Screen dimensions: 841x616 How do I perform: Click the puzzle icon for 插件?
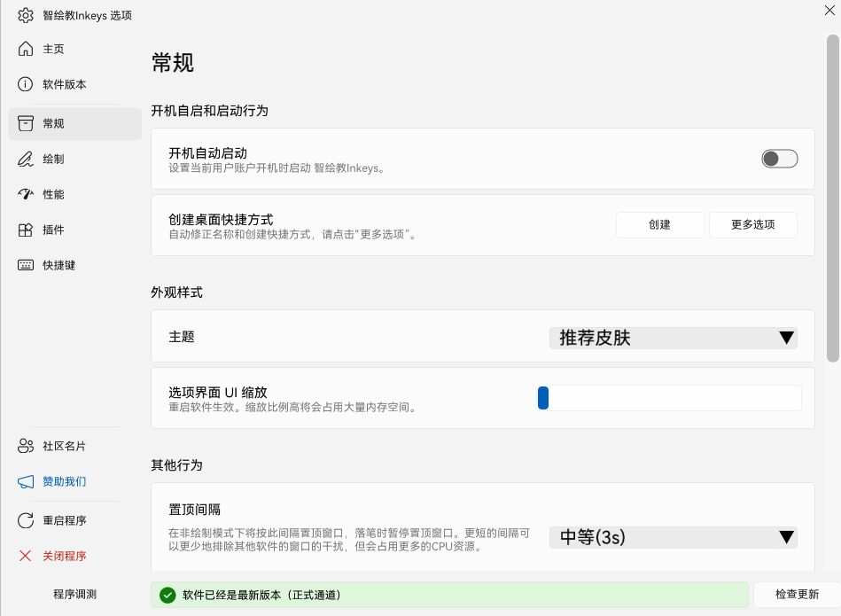[x=25, y=230]
